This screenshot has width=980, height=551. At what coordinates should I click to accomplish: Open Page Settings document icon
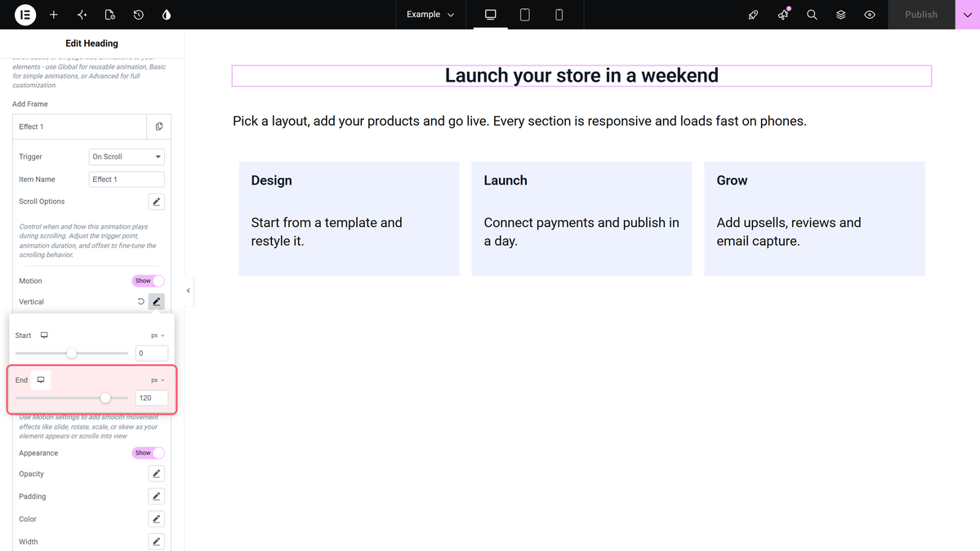110,15
